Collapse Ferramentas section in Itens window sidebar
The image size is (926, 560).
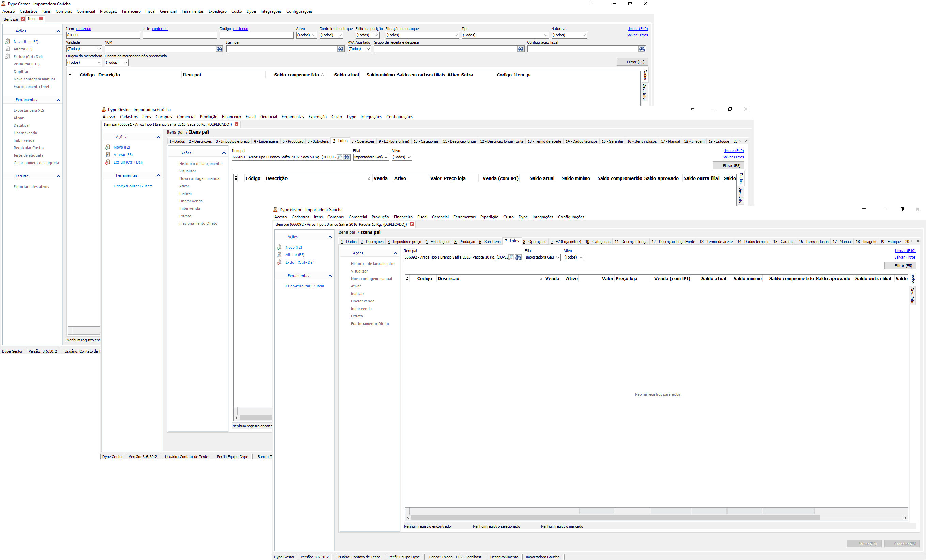58,100
